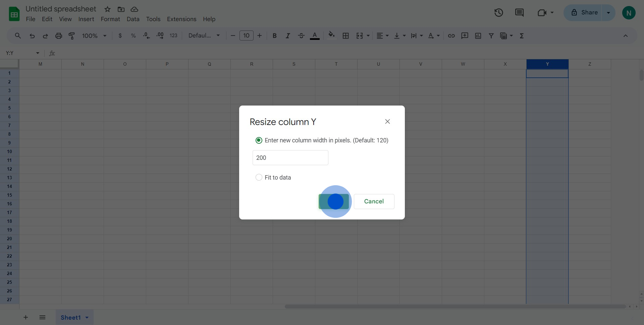The width and height of the screenshot is (644, 325).
Task: Decrease font size minus button
Action: tap(233, 36)
